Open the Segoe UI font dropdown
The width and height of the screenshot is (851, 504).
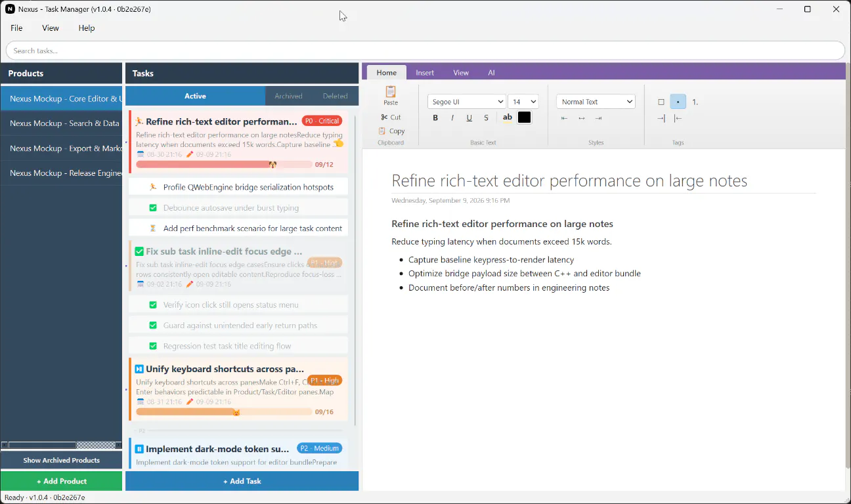466,102
